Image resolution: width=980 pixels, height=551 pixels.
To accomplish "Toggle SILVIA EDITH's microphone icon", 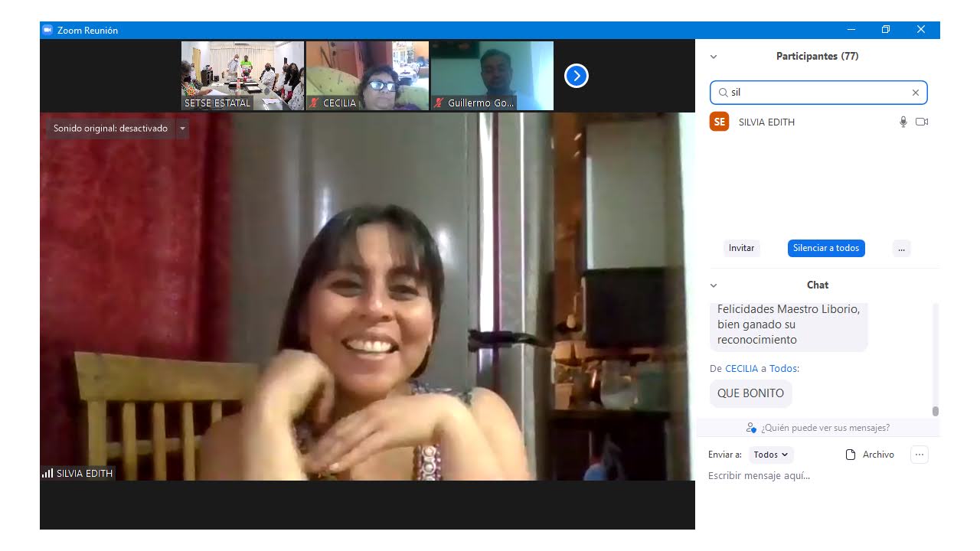I will pos(903,122).
